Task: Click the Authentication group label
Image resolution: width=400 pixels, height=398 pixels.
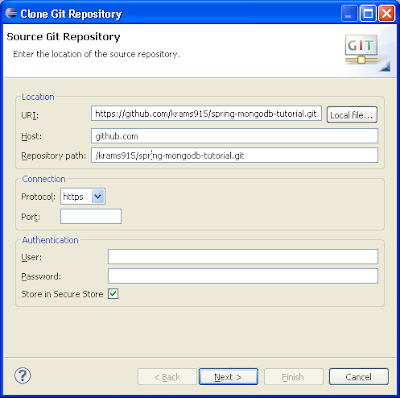Action: pyautogui.click(x=50, y=240)
